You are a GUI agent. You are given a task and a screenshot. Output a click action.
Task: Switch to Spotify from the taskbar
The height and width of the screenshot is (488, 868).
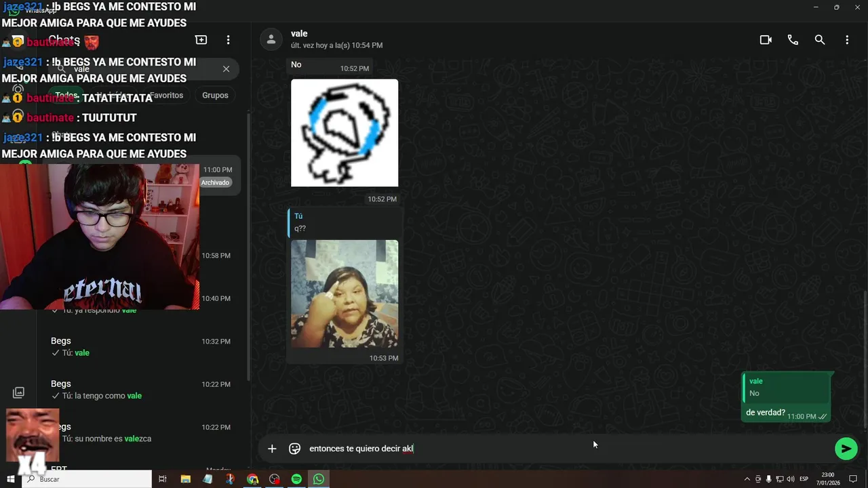tap(296, 479)
